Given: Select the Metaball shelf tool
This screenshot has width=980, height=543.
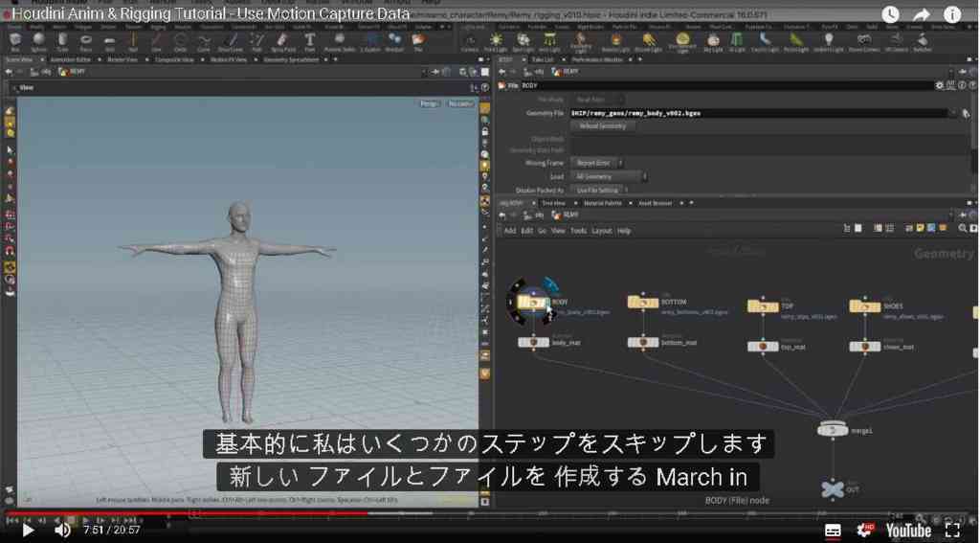Looking at the screenshot, I should (394, 42).
